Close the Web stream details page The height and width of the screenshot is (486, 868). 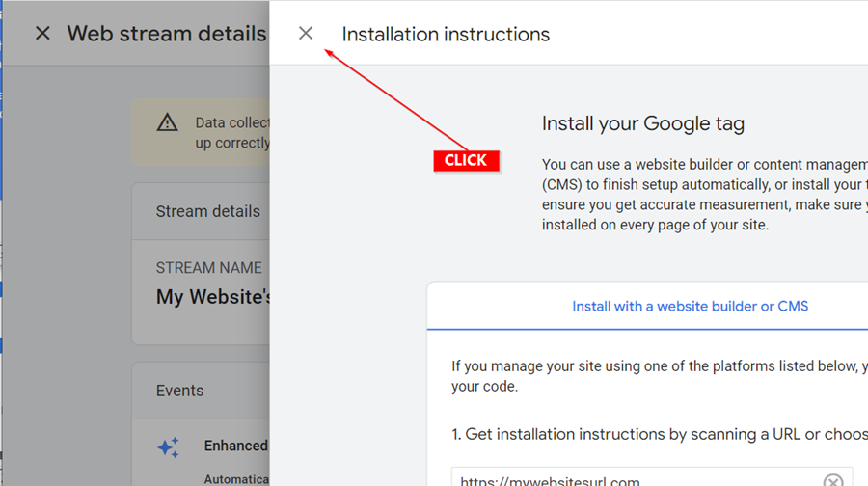42,34
